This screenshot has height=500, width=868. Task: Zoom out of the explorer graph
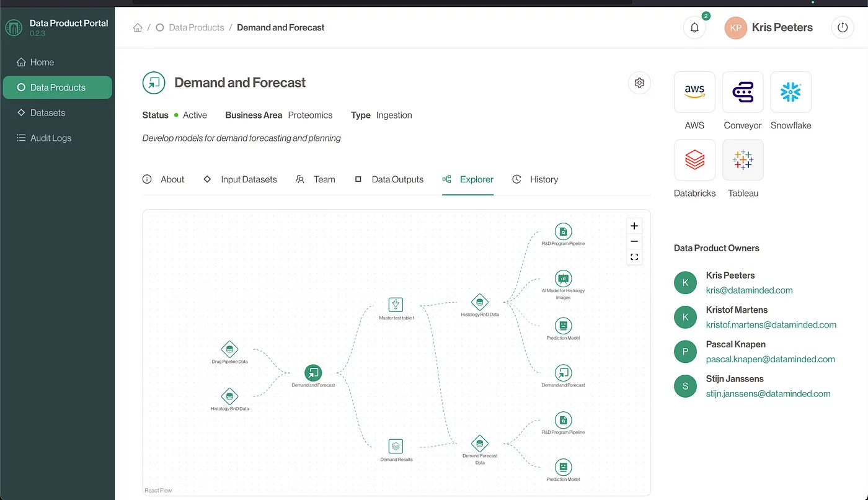click(x=634, y=241)
